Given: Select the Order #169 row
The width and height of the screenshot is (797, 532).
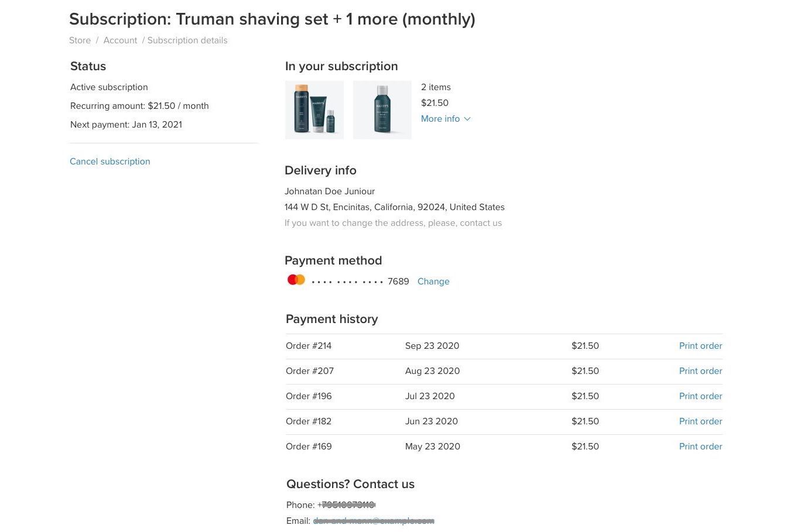Looking at the screenshot, I should pyautogui.click(x=309, y=446).
